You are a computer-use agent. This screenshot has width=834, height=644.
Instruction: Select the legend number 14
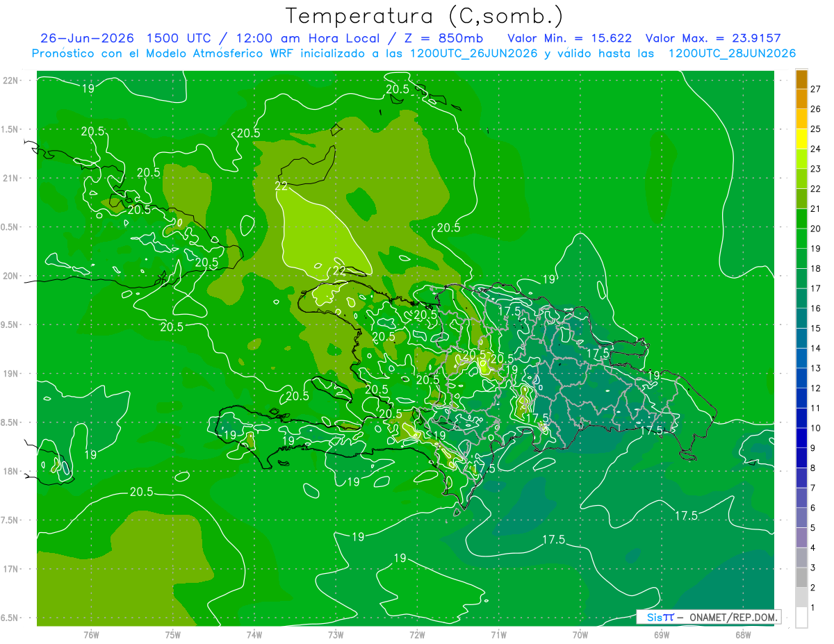pos(815,348)
